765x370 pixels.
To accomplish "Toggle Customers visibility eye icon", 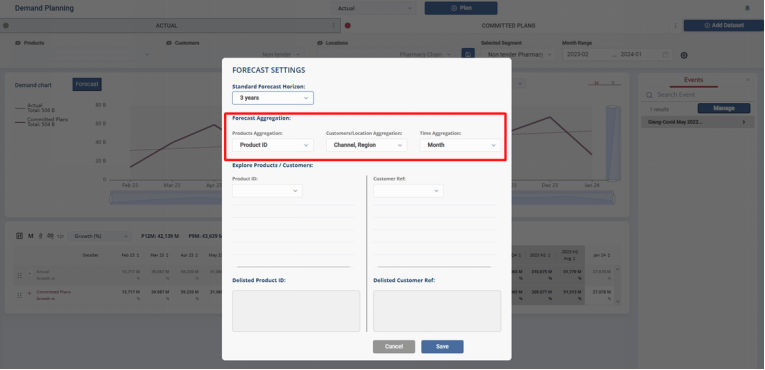I will [169, 43].
